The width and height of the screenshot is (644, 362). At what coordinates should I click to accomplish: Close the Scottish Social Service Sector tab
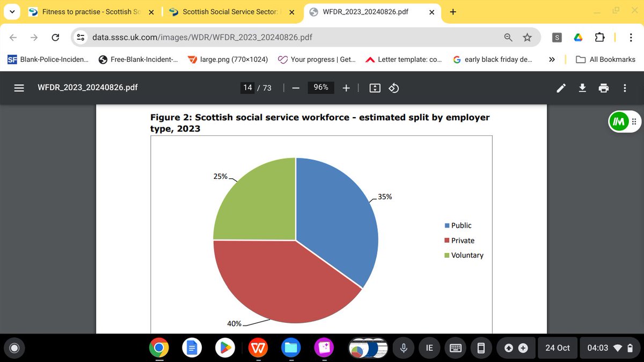291,11
